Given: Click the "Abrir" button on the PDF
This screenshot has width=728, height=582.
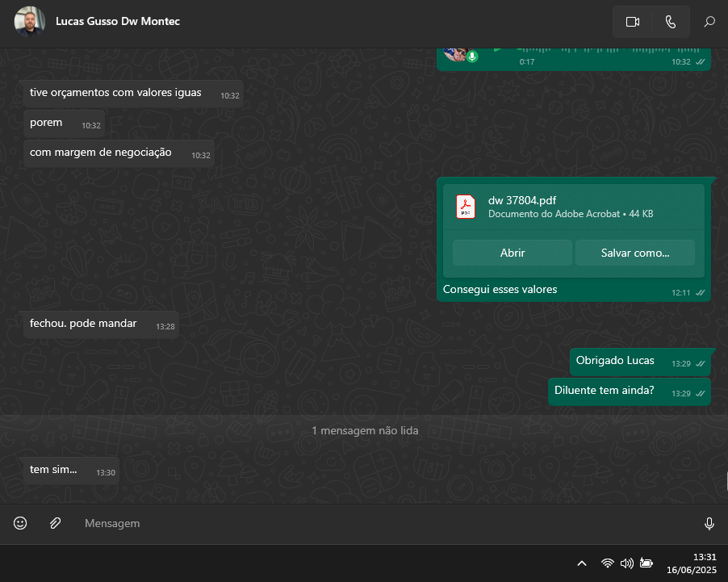Looking at the screenshot, I should (513, 253).
